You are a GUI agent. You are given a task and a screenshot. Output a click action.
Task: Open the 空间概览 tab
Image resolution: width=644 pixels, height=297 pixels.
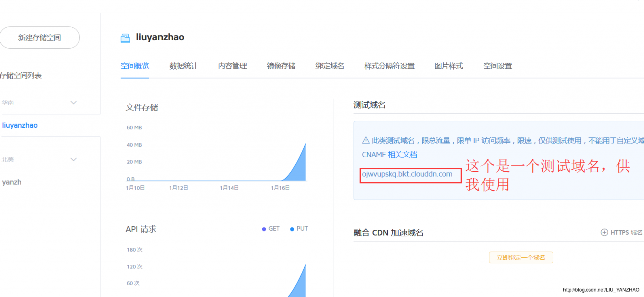click(135, 66)
